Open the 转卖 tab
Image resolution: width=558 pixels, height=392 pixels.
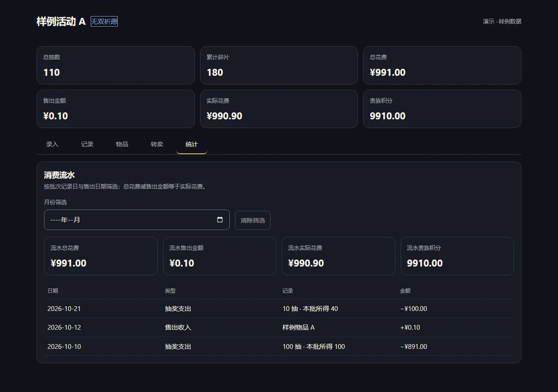(x=157, y=144)
